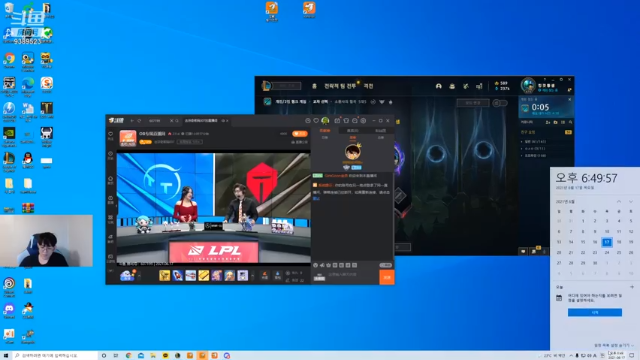Viewport: 640px width, 360px height.
Task: Open Huya favorites heart icon in title bar
Action: (316, 121)
